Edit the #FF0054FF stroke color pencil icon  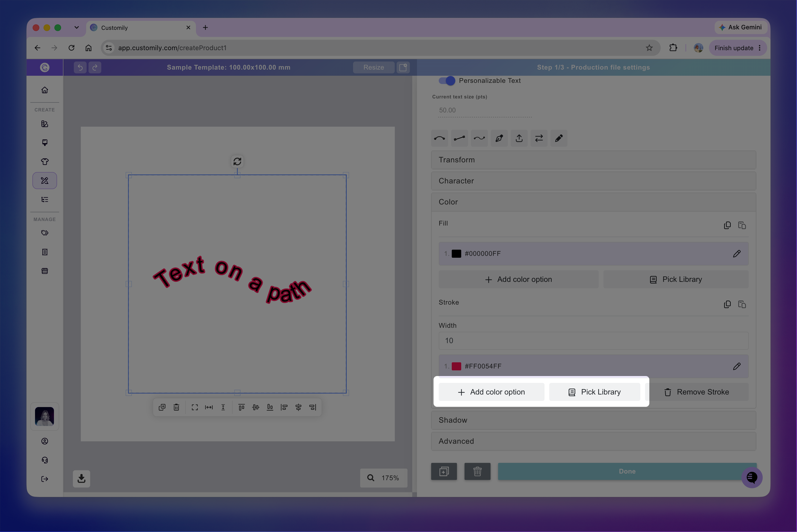pyautogui.click(x=737, y=366)
